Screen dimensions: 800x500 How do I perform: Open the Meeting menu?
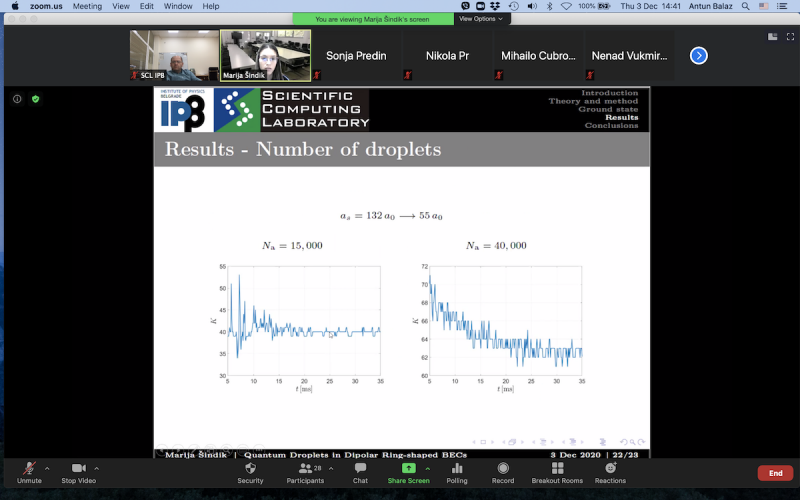point(87,6)
